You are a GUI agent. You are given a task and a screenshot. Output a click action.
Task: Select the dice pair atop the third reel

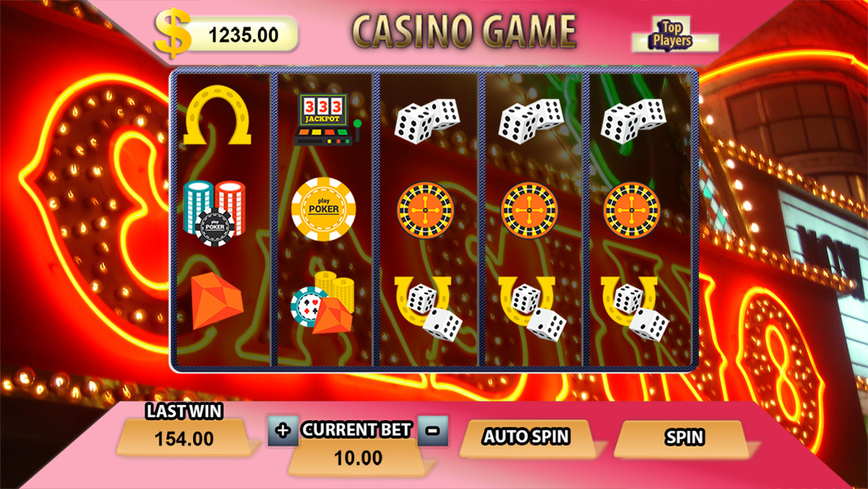pos(427,121)
